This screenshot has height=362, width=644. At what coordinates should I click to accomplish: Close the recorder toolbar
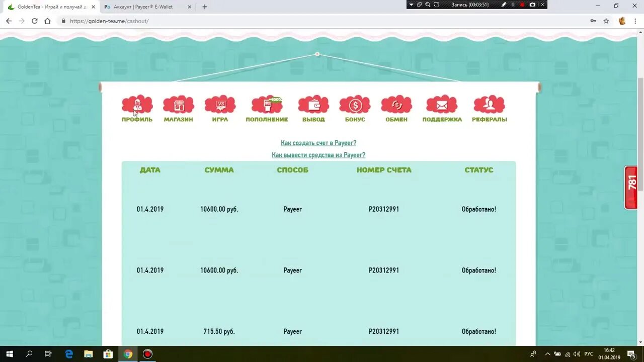tap(542, 5)
